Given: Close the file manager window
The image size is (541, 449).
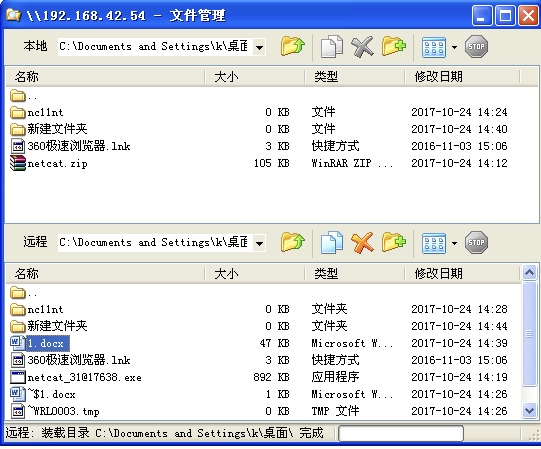Looking at the screenshot, I should point(528,16).
